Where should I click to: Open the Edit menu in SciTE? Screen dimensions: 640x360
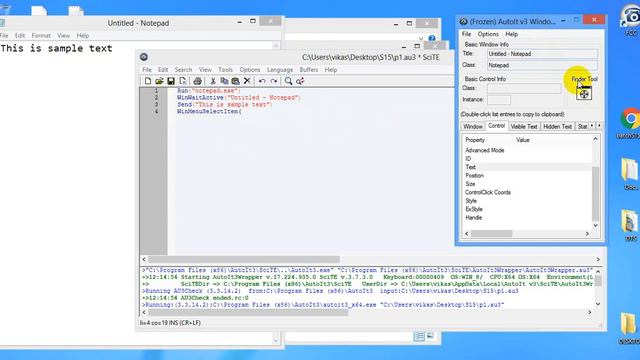163,70
